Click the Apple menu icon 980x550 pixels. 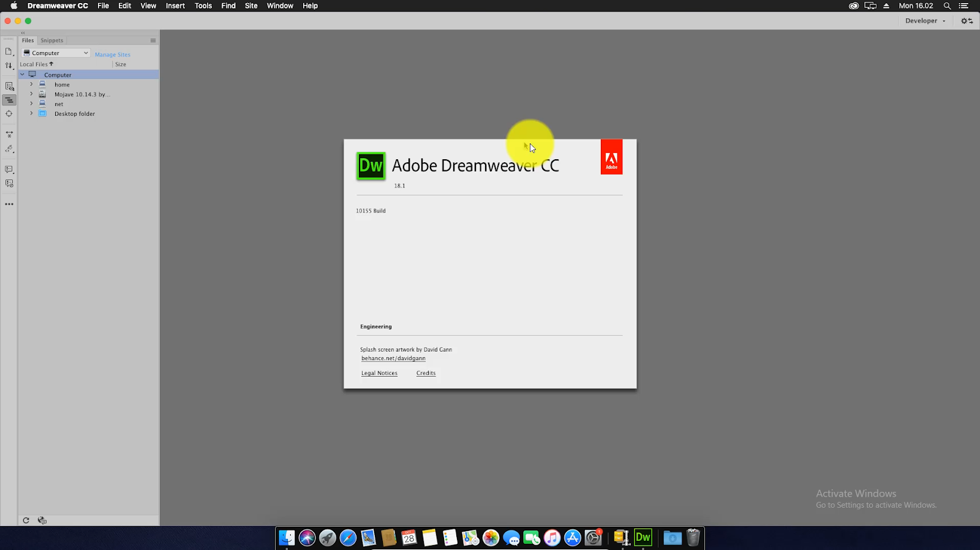coord(13,6)
